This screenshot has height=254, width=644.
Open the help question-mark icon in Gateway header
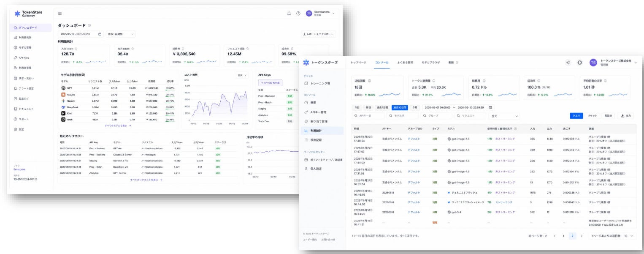coord(298,14)
